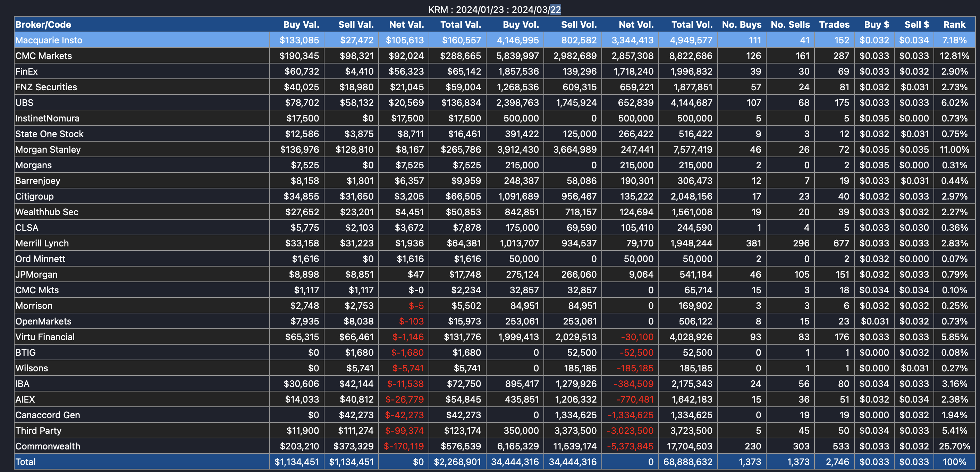Select the AIEX broker row
The image size is (980, 472).
click(495, 399)
